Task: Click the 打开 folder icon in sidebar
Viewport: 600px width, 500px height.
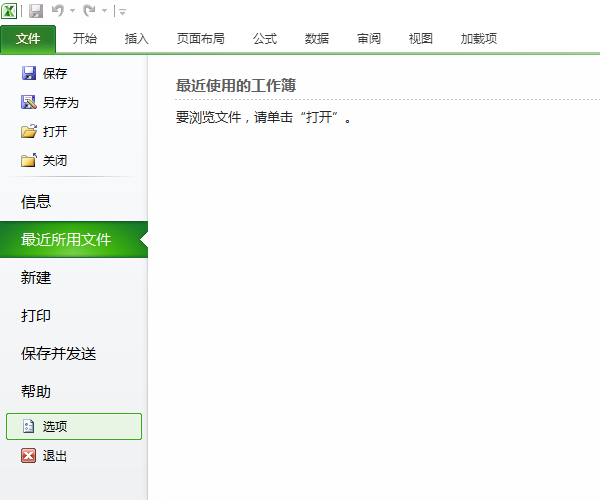Action: (x=29, y=131)
